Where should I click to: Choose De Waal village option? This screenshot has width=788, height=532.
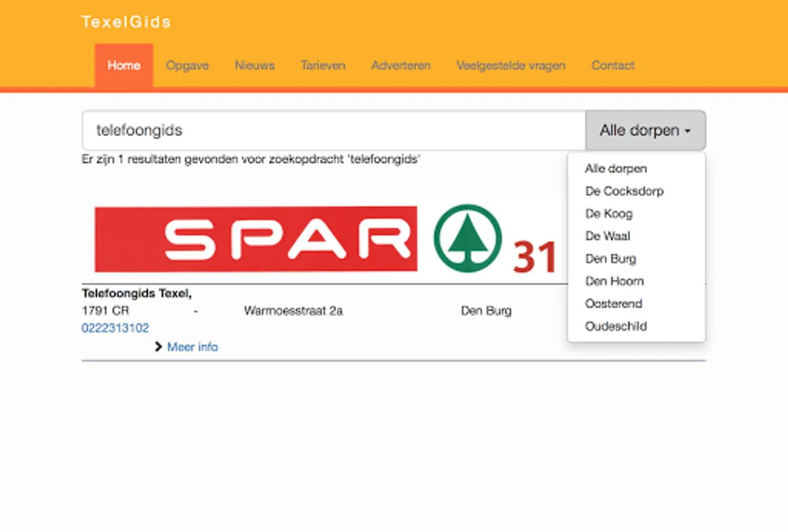tap(608, 236)
